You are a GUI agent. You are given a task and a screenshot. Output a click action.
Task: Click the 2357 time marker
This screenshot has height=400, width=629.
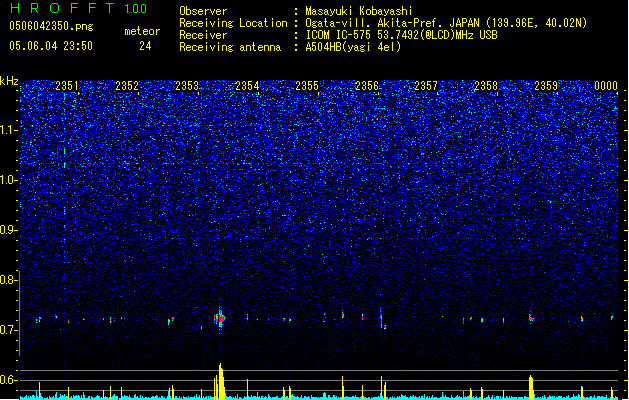click(x=426, y=86)
